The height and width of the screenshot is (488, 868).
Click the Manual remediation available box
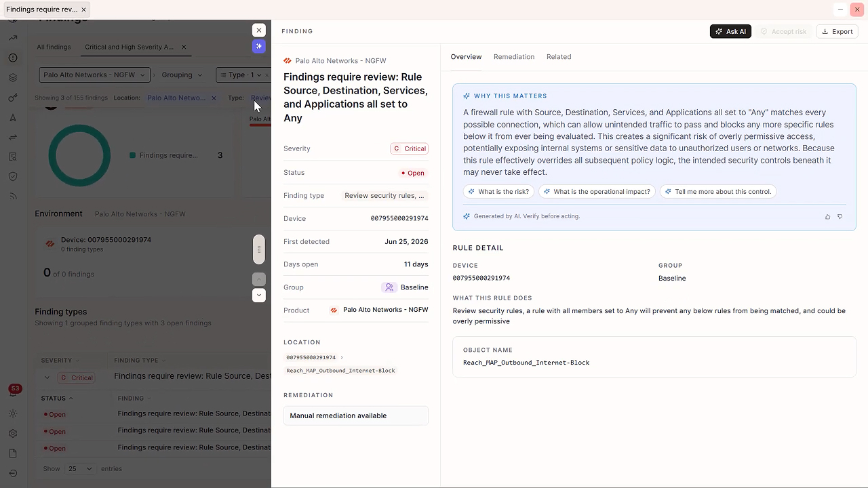356,415
